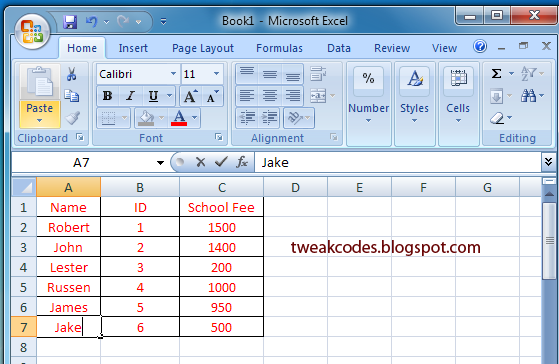Image resolution: width=559 pixels, height=364 pixels.
Task: Toggle Bold formatting
Action: 107,96
